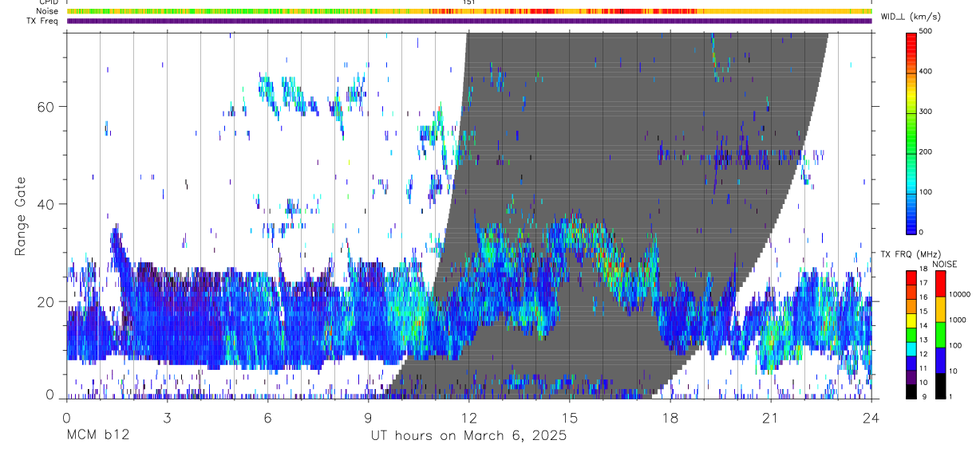Viewport: 980px width, 452px height.
Task: Click hour tick '12' on time axis
Action: pyautogui.click(x=469, y=418)
